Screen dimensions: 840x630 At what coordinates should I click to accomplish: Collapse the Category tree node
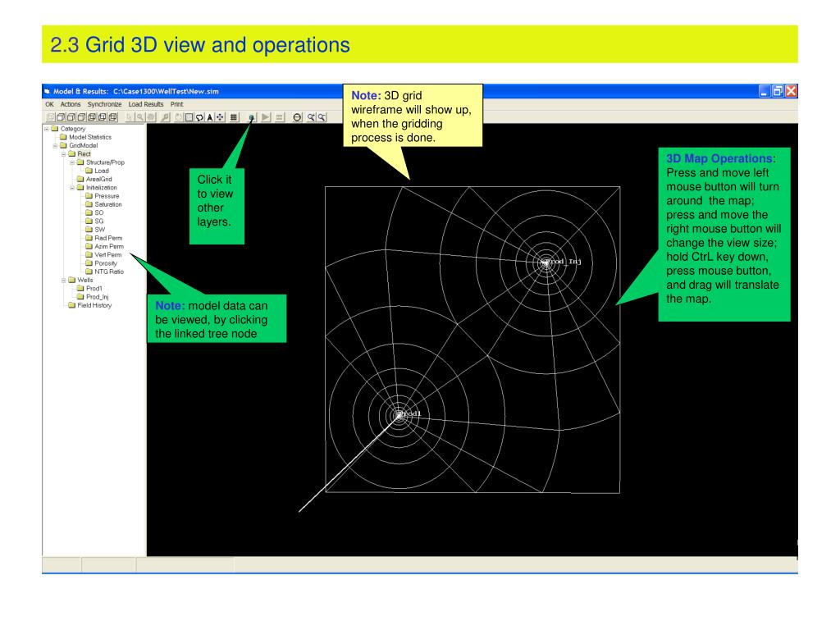point(47,129)
